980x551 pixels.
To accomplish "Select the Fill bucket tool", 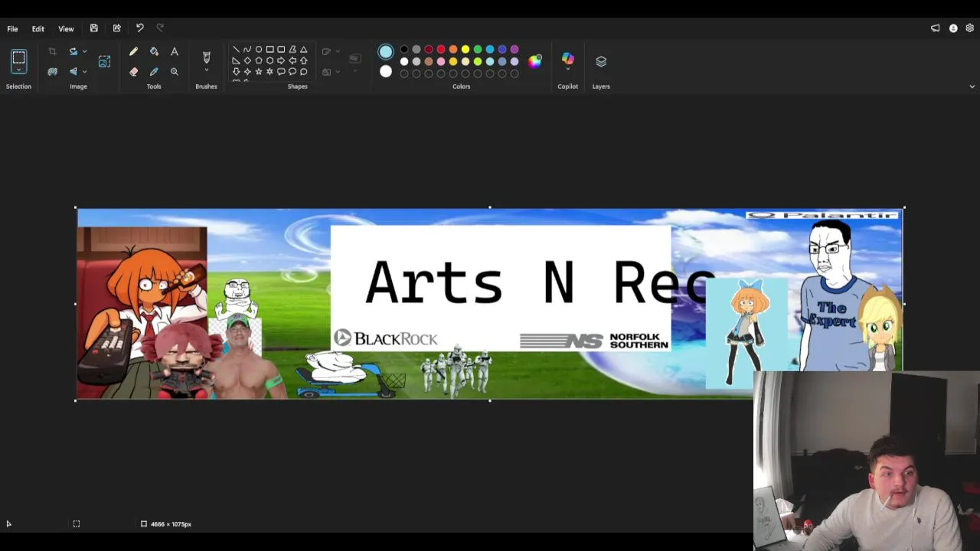I will click(154, 51).
